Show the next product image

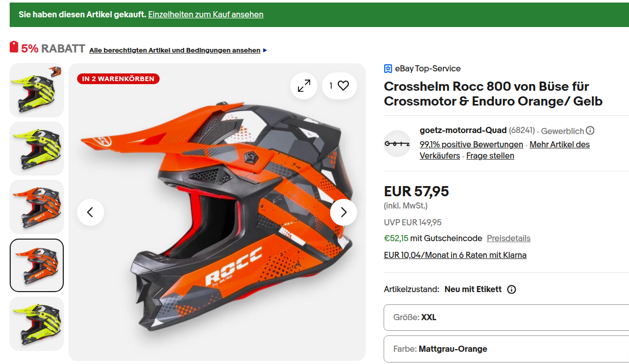pos(343,212)
